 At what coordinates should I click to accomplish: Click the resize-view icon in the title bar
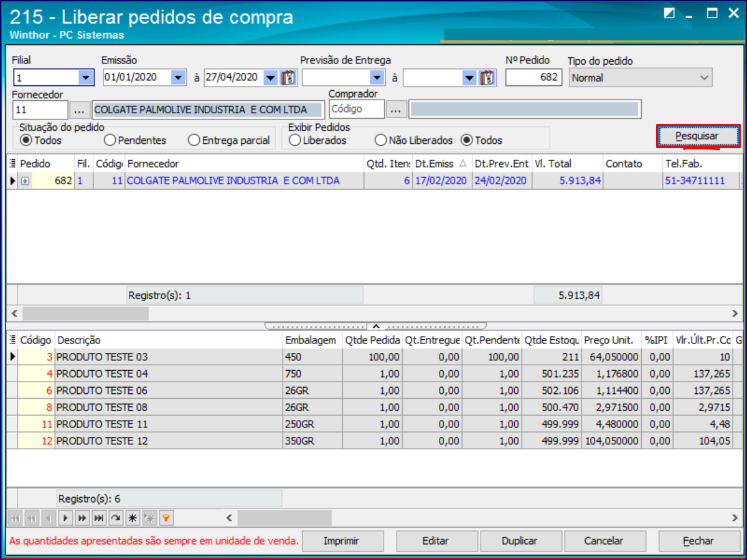670,13
